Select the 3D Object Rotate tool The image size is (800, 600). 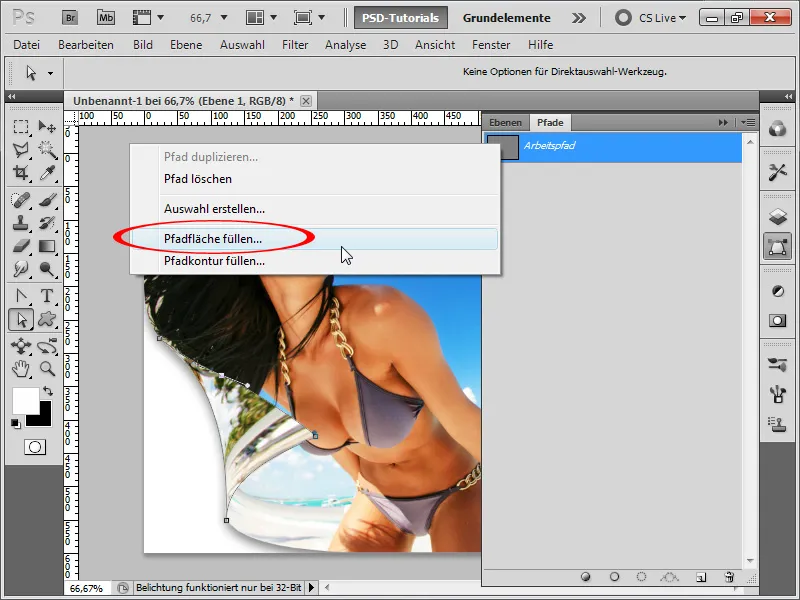pos(21,346)
